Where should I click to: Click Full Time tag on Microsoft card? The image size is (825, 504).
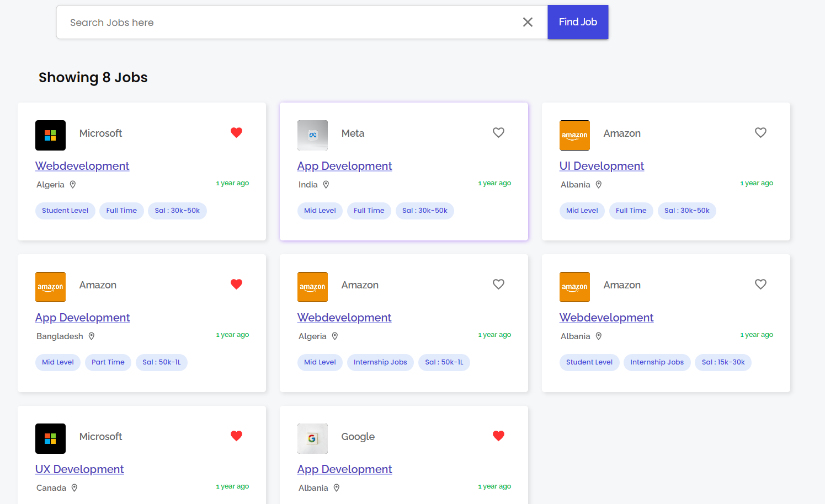pos(121,211)
